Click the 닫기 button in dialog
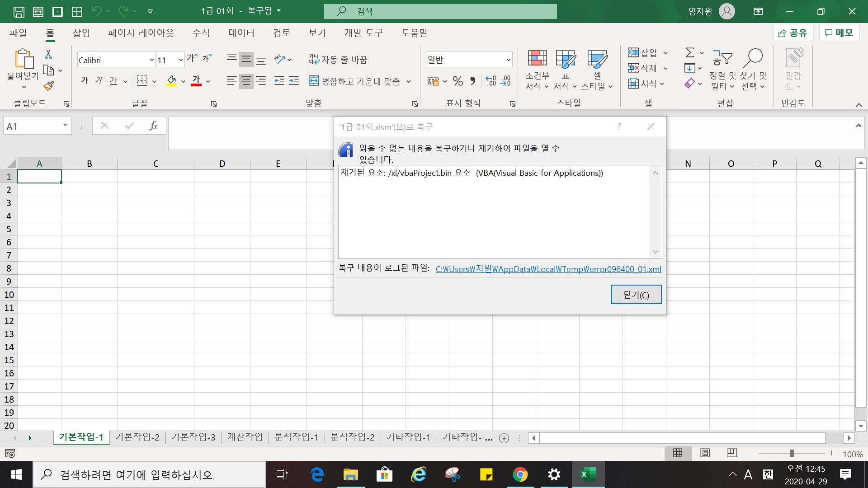This screenshot has height=488, width=868. [x=636, y=295]
